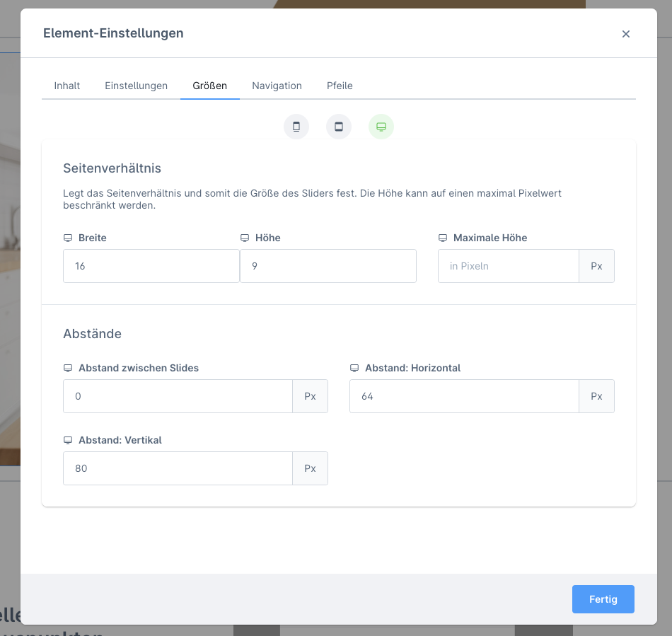Image resolution: width=672 pixels, height=636 pixels.
Task: Click the Abstand zwischen Slides field
Action: coord(178,396)
